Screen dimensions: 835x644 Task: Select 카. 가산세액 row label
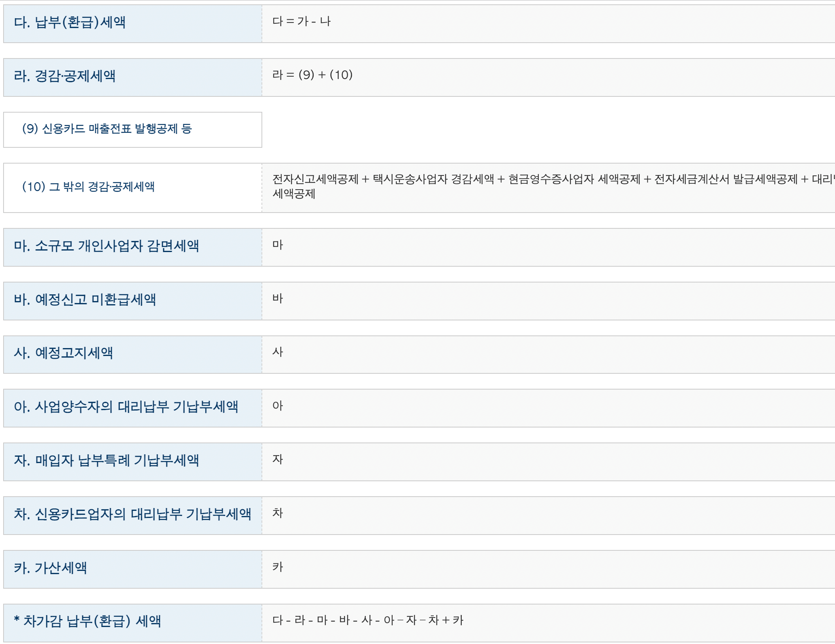click(50, 568)
